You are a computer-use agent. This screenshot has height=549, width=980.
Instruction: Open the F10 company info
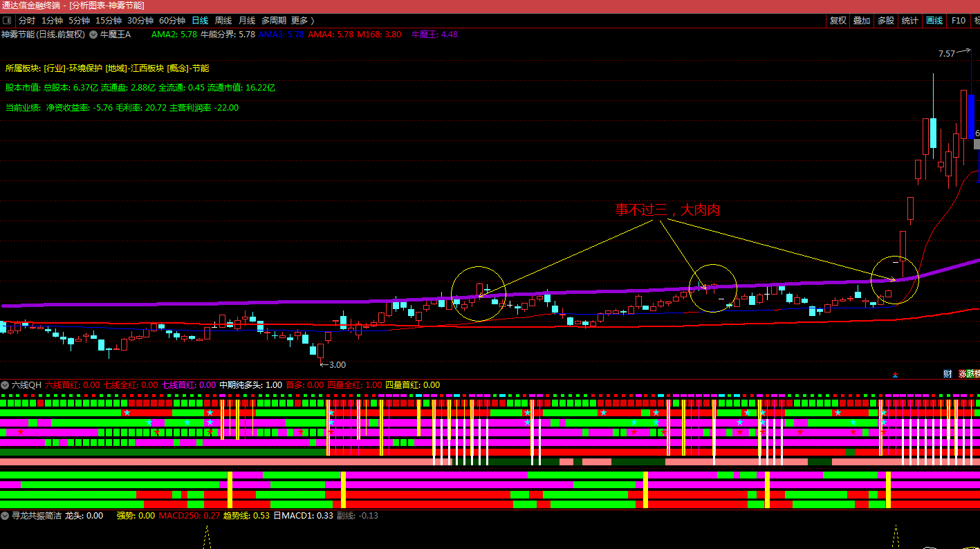click(x=959, y=21)
